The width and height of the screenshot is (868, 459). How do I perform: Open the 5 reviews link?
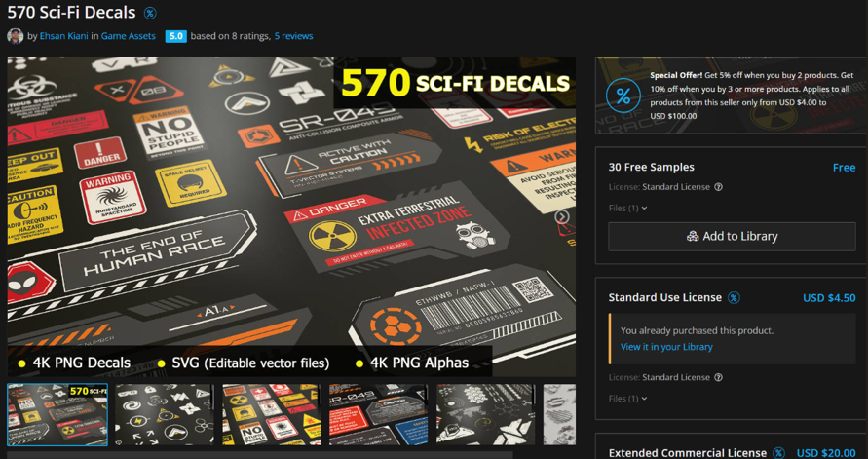click(x=293, y=36)
